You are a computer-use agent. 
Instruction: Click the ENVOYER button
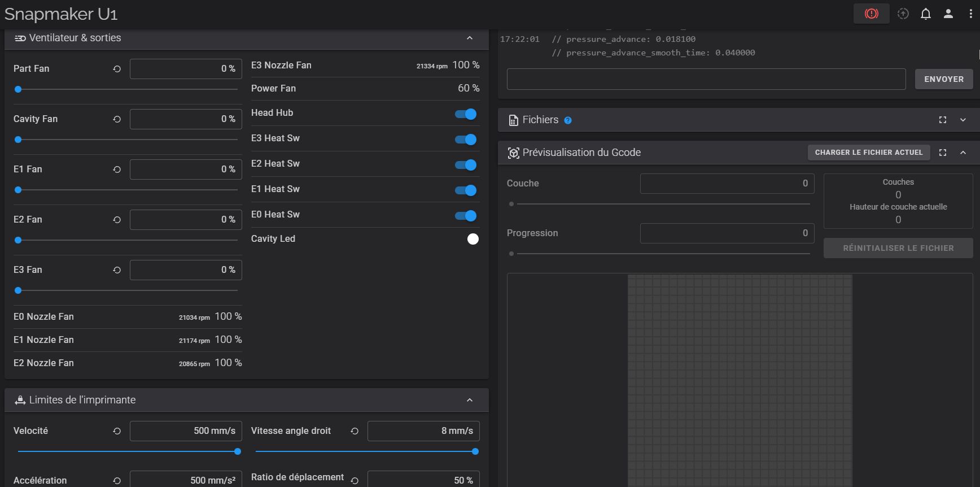tap(943, 79)
